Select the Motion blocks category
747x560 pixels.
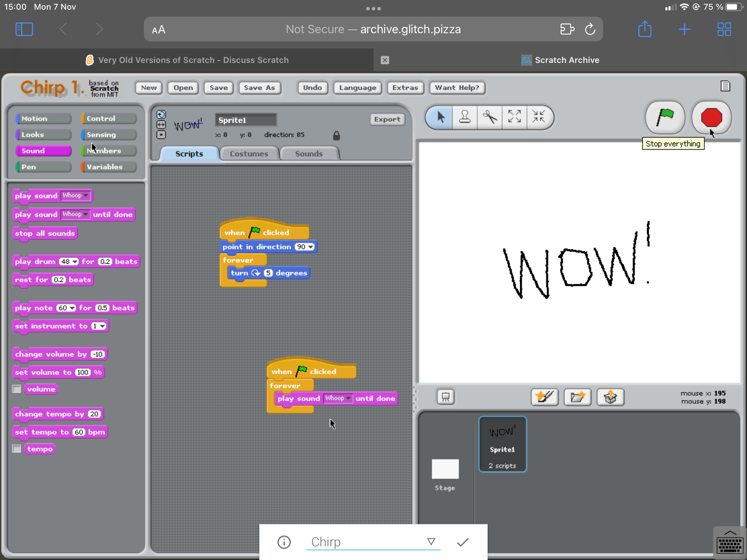click(x=34, y=118)
